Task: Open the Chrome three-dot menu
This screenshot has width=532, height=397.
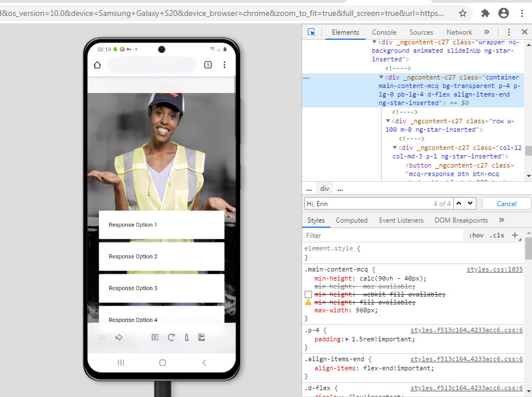Action: pos(522,13)
